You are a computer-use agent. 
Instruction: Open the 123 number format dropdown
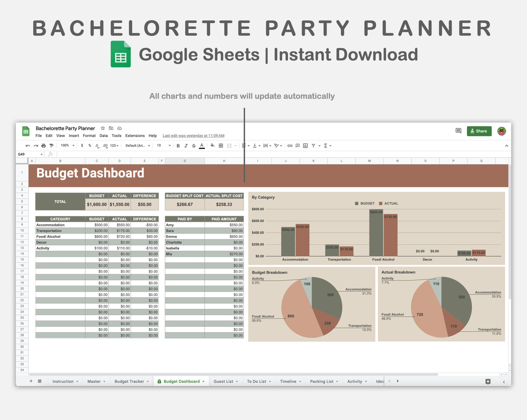click(x=114, y=145)
